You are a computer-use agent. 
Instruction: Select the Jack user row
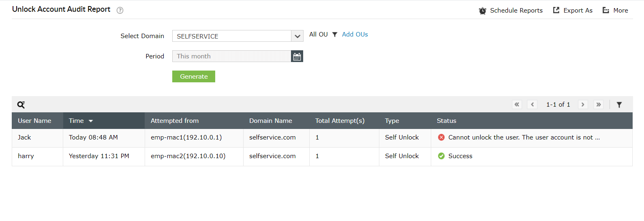pyautogui.click(x=24, y=137)
